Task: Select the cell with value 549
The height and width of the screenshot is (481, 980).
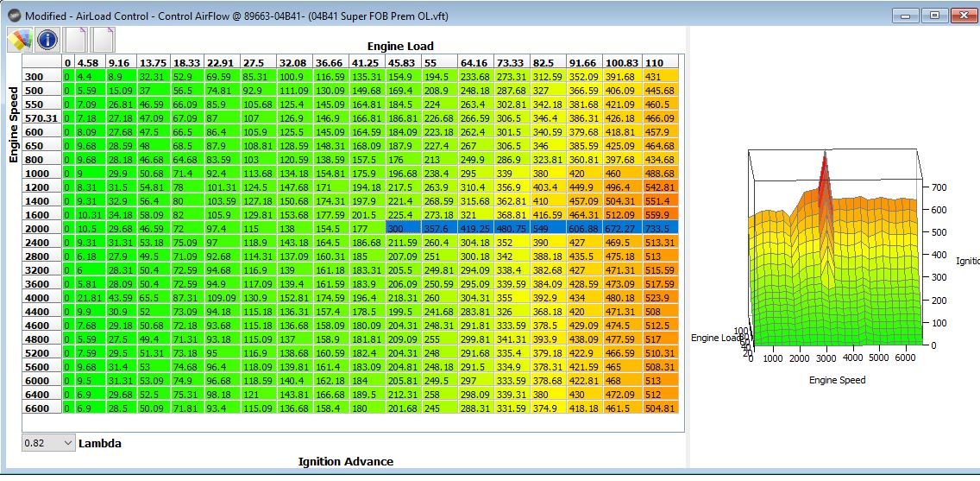Action: click(x=548, y=228)
